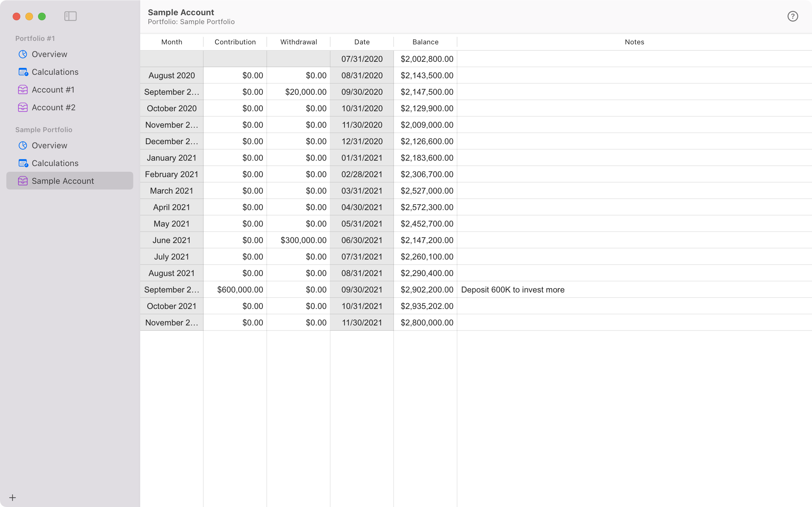Select the Sample Account sidebar item
This screenshot has height=507, width=812.
coord(63,181)
